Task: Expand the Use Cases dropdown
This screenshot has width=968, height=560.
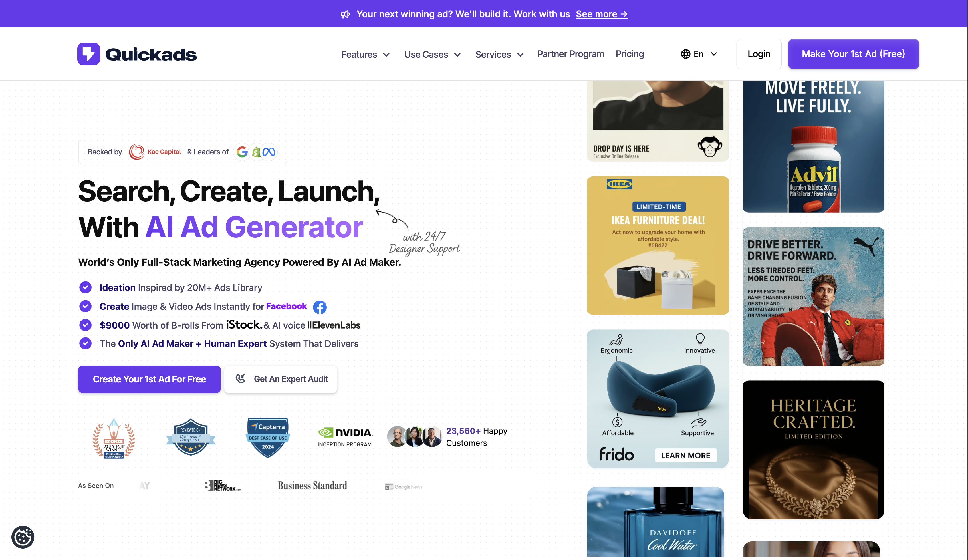Action: [432, 54]
